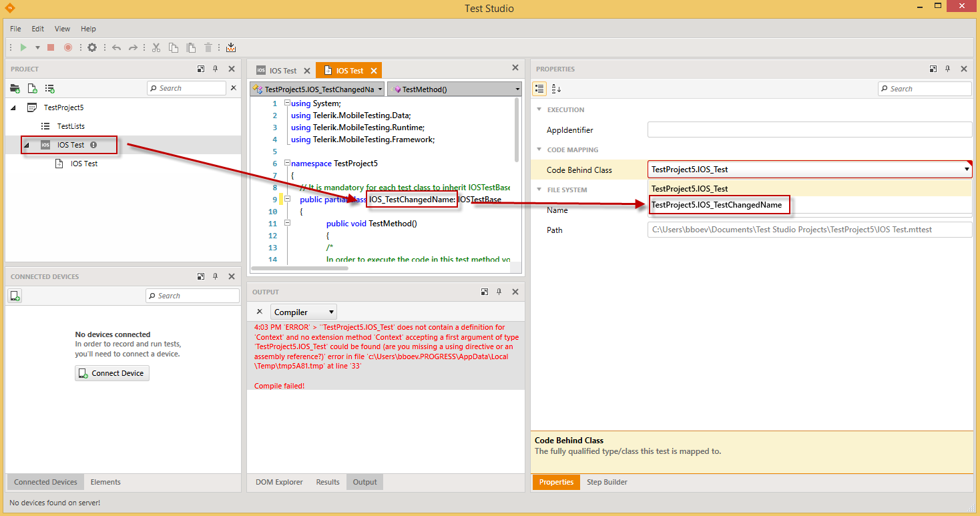
Task: Clear output with the X icon beside Compiler
Action: point(260,312)
